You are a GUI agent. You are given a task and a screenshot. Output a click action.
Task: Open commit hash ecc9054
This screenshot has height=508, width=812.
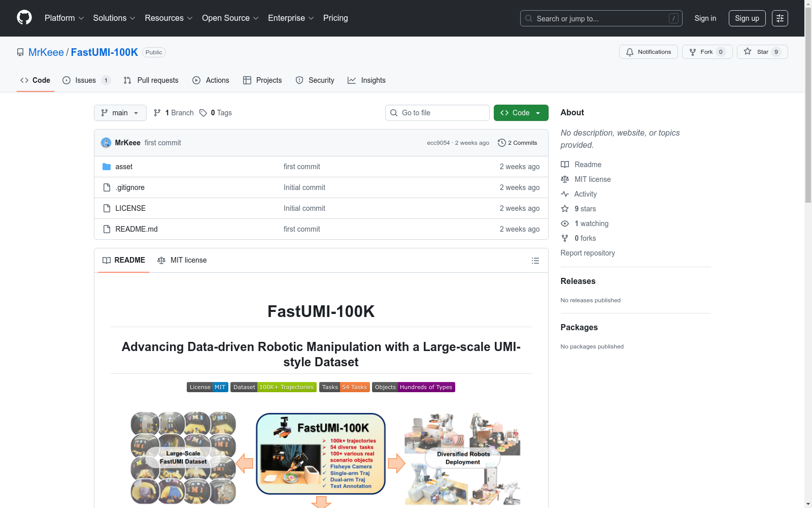click(x=438, y=143)
